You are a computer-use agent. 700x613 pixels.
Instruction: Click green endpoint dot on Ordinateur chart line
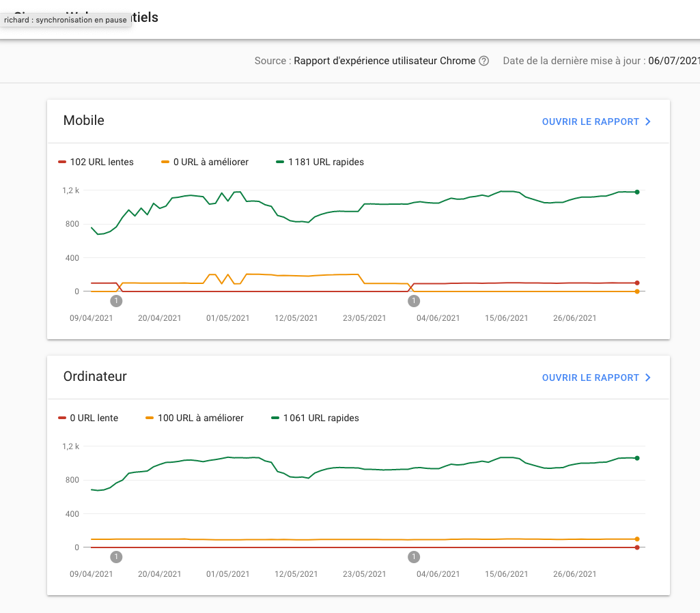637,458
